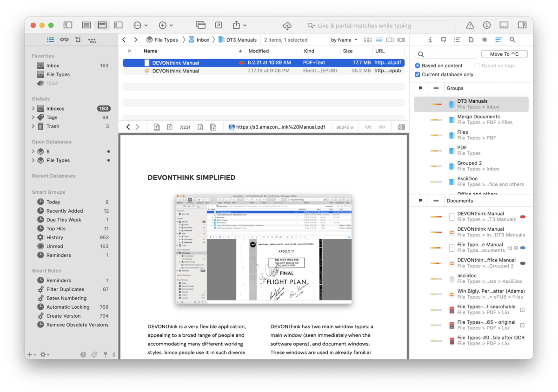Screen dimensions: 558x392
Task: Select DT3 Manuals in Groups list
Action: click(x=471, y=104)
